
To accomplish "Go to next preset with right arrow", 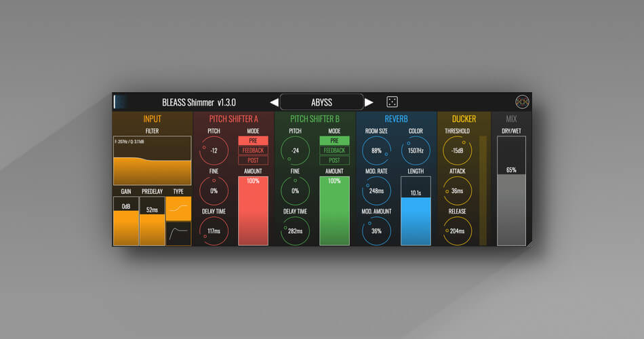I will (369, 102).
